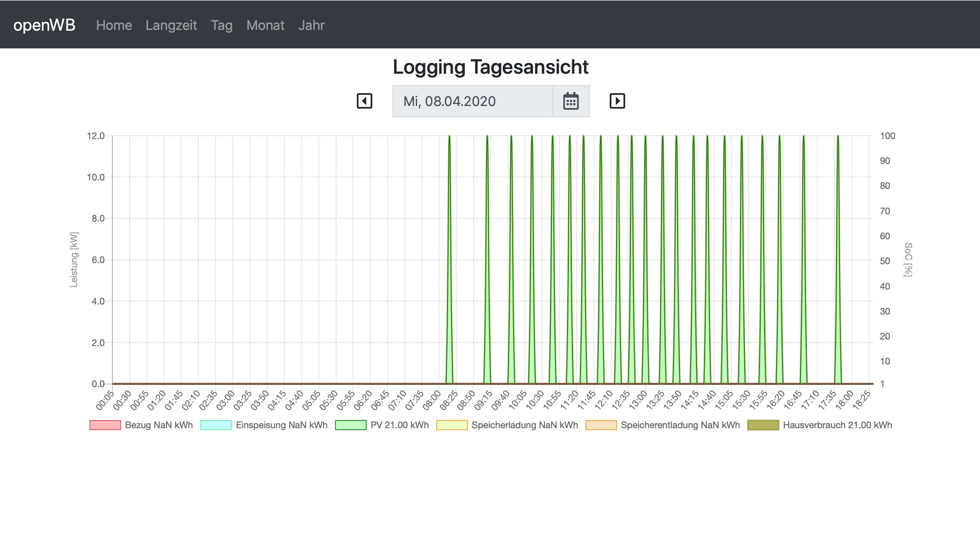Click the date input field Mi, 08.04.2020

coord(472,101)
